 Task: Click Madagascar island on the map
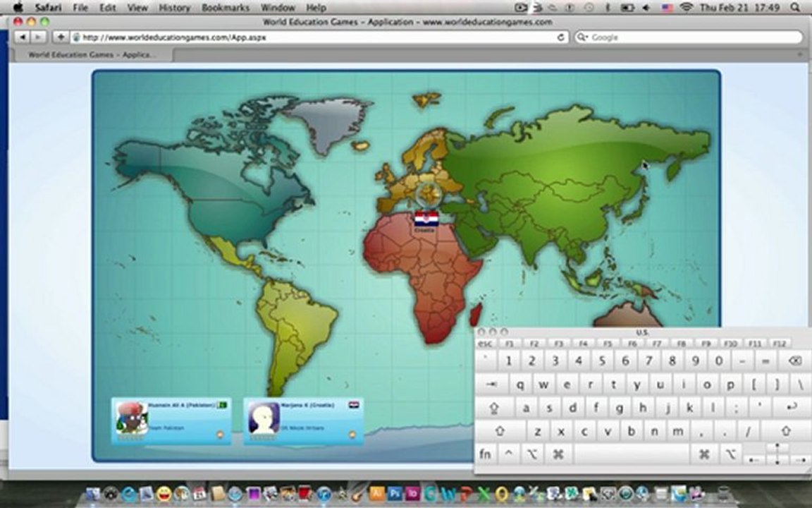(x=476, y=315)
